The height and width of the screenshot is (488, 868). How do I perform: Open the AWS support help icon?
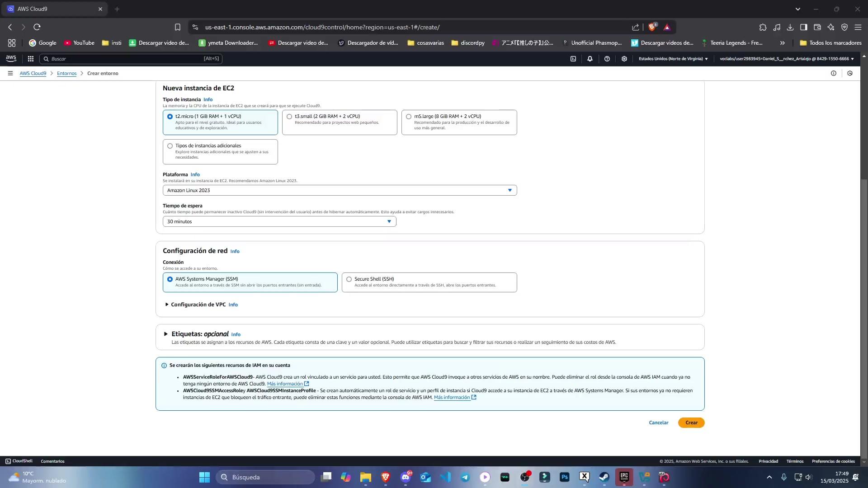point(607,59)
